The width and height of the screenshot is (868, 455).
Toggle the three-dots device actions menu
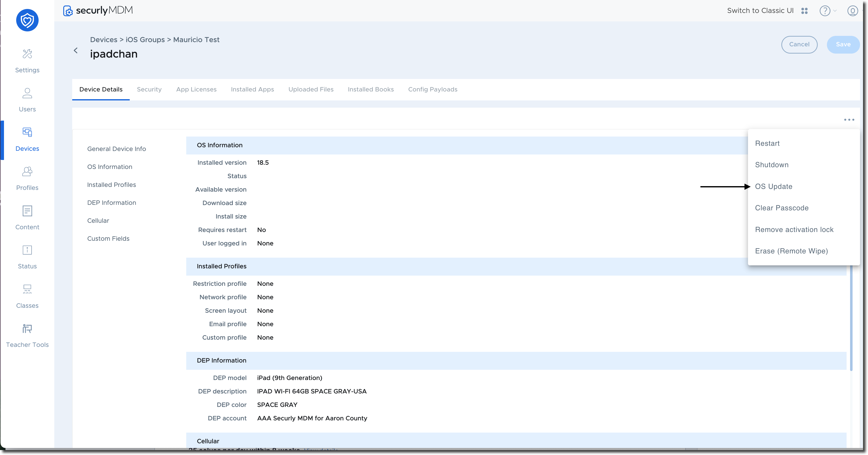click(x=849, y=120)
